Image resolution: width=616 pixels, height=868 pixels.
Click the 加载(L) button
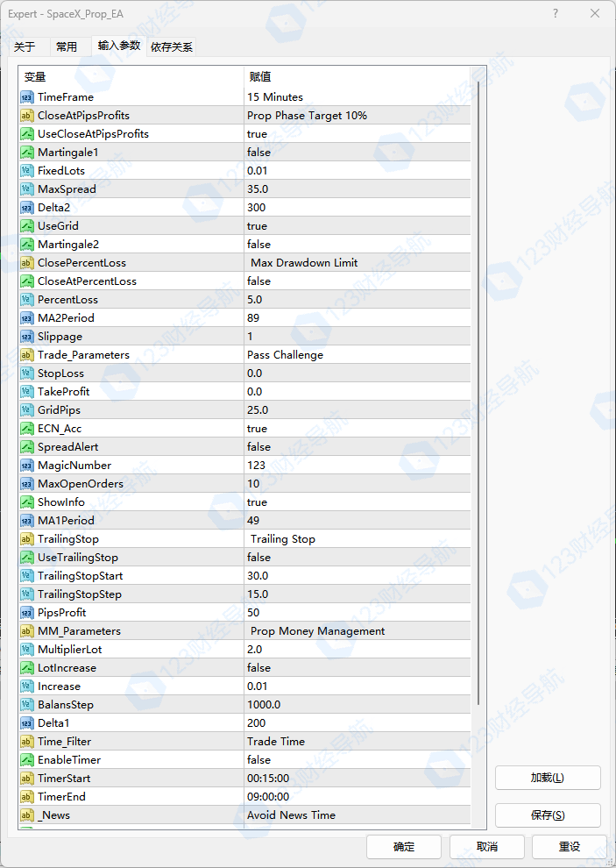(x=548, y=778)
